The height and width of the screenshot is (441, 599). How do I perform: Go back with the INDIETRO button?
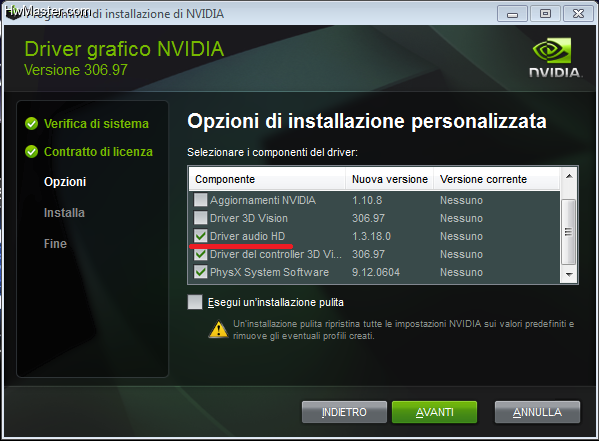pyautogui.click(x=344, y=412)
